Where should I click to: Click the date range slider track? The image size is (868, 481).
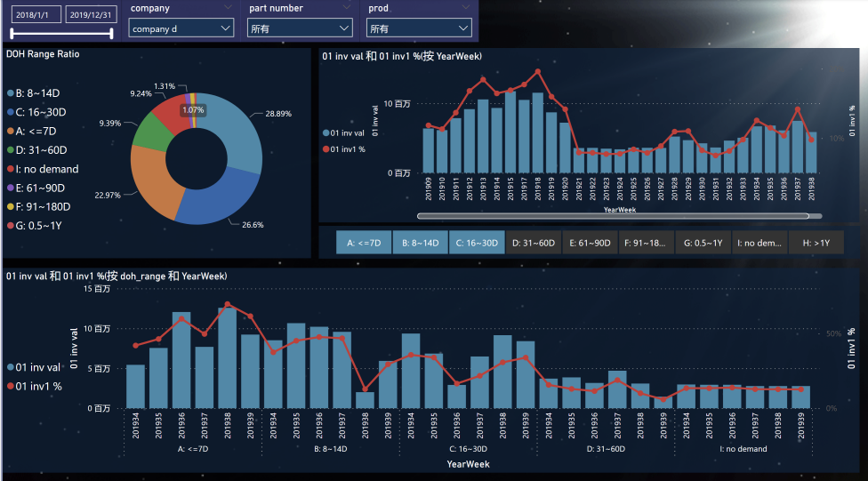pyautogui.click(x=61, y=34)
